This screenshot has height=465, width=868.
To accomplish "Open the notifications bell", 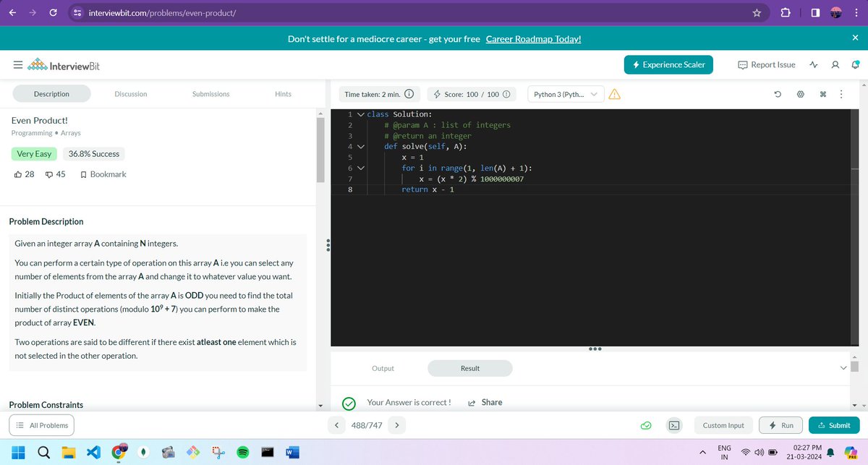I will click(x=854, y=65).
